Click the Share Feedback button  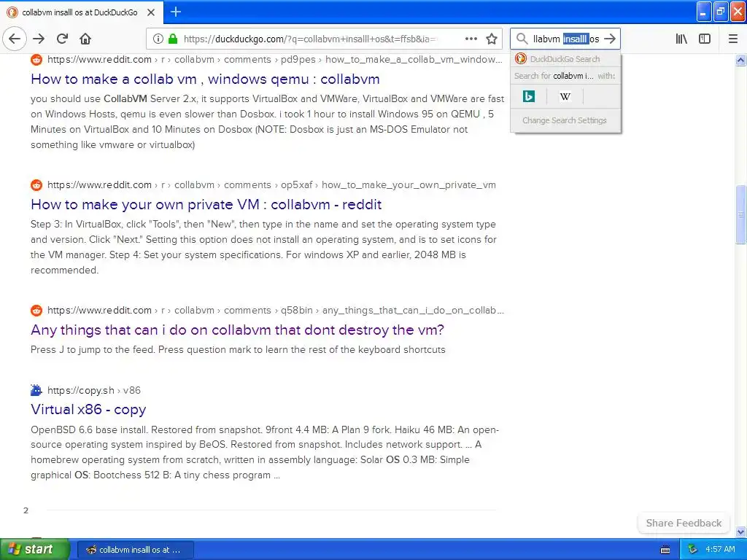point(684,523)
